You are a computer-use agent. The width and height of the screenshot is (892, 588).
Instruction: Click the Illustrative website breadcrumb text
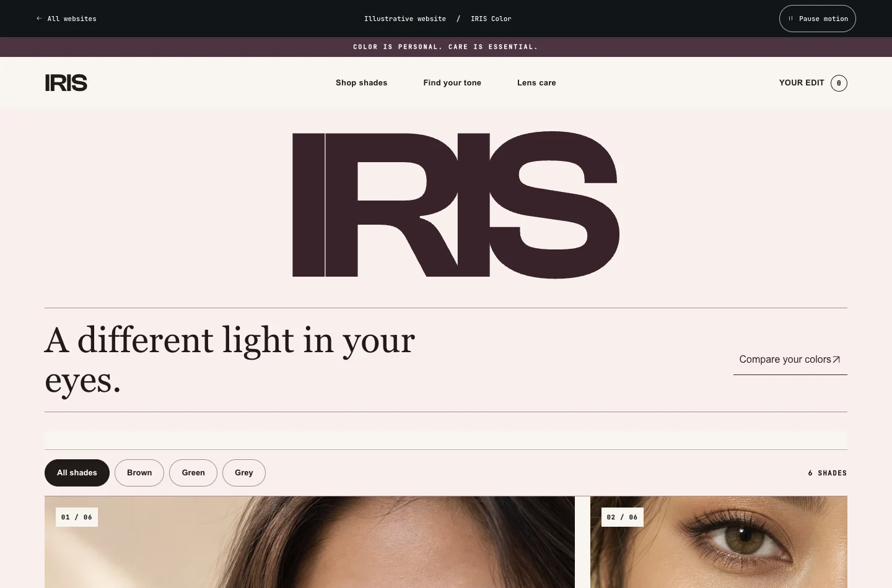coord(405,19)
